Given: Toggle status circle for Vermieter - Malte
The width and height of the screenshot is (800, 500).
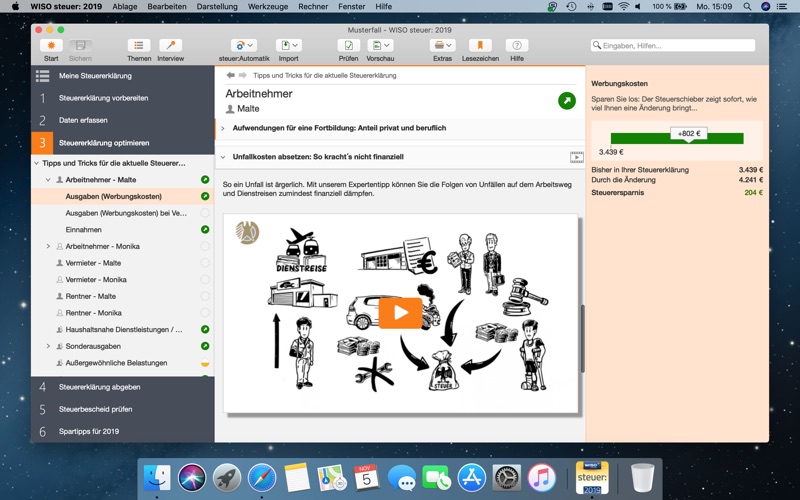Looking at the screenshot, I should [205, 263].
